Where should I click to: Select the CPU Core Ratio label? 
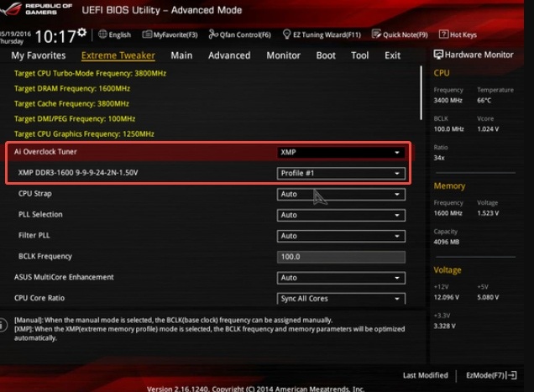[x=39, y=298]
